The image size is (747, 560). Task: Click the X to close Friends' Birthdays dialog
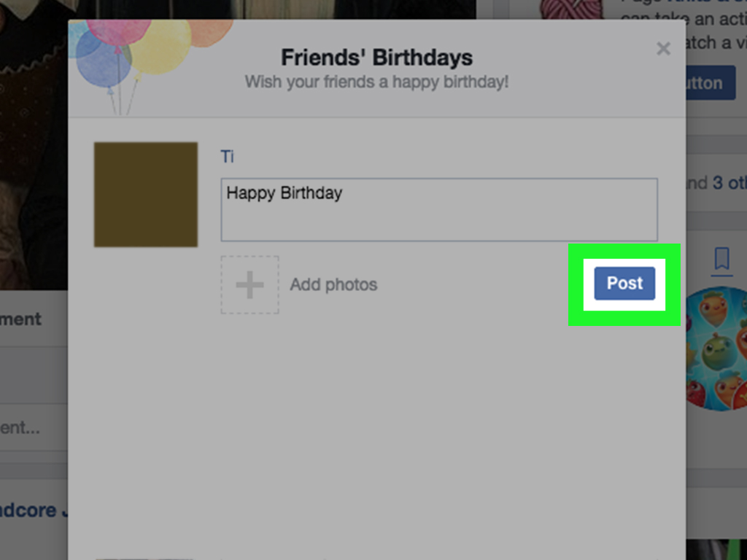pos(663,49)
